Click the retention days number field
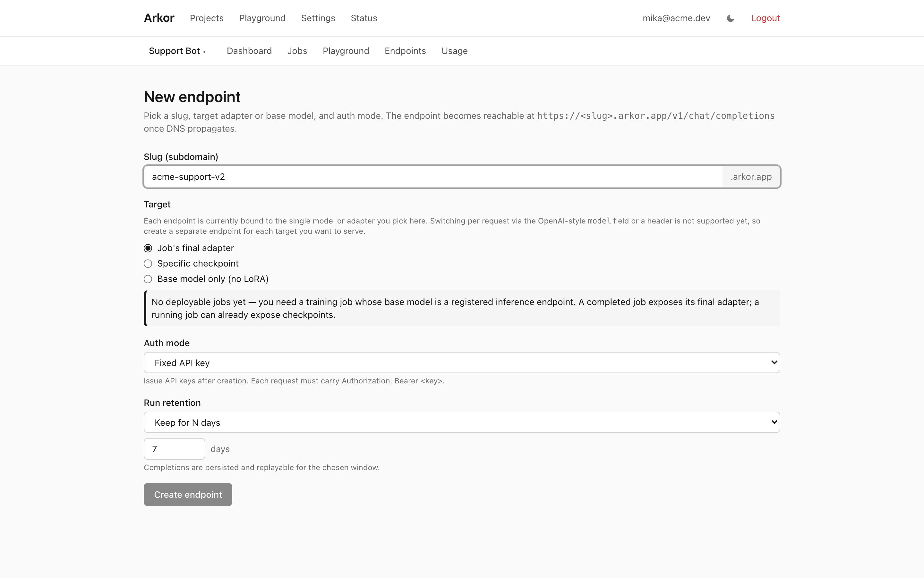This screenshot has height=578, width=924. (x=175, y=449)
